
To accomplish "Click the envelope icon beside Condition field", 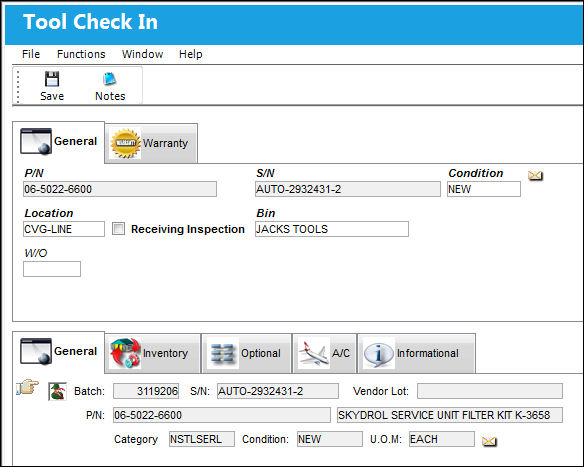I will click(535, 175).
